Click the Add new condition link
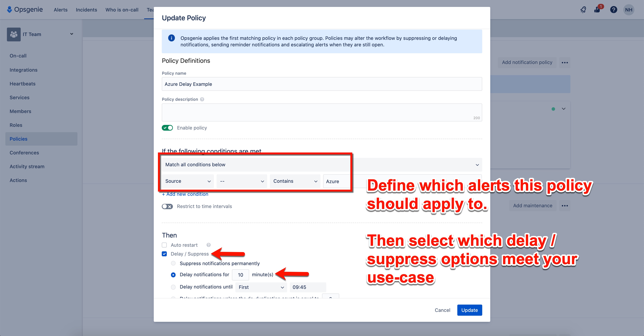Image resolution: width=644 pixels, height=336 pixels. click(185, 194)
